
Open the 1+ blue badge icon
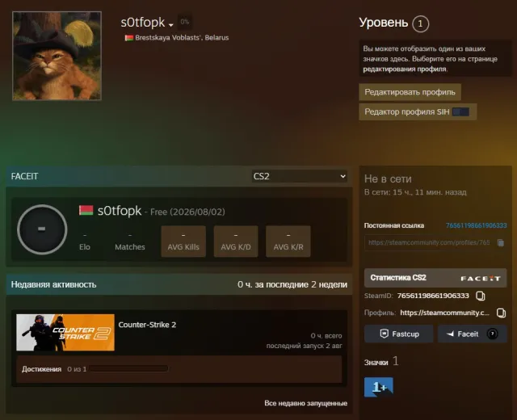379,387
